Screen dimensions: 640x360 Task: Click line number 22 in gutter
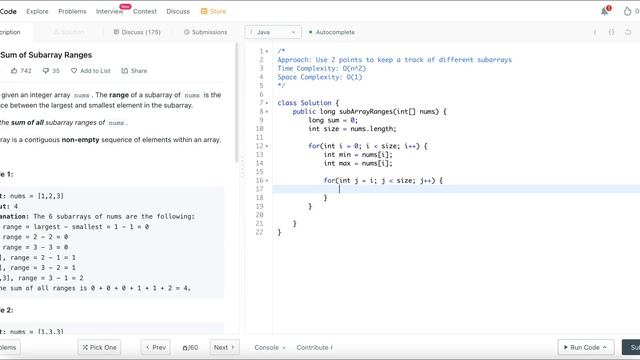[x=259, y=232]
